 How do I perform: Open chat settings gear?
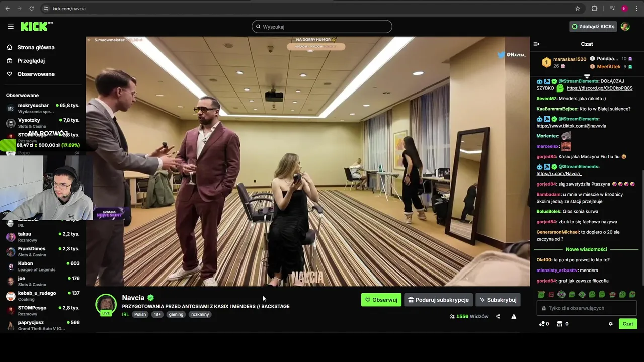[611, 324]
